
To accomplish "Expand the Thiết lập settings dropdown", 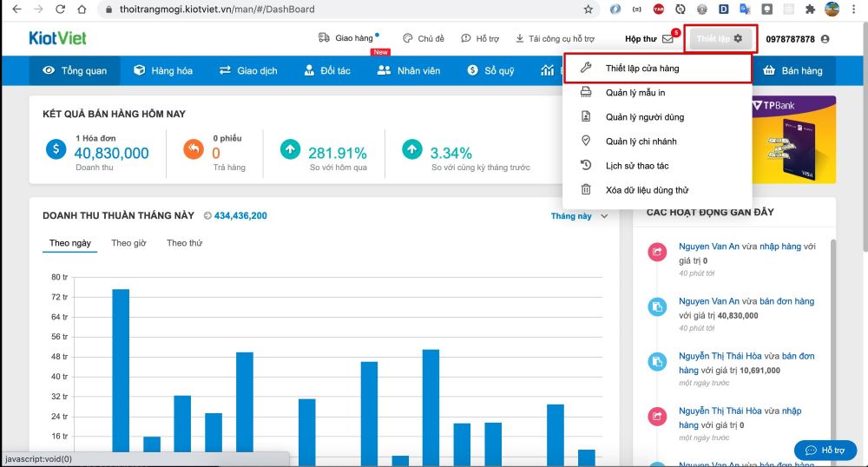I will pyautogui.click(x=720, y=39).
